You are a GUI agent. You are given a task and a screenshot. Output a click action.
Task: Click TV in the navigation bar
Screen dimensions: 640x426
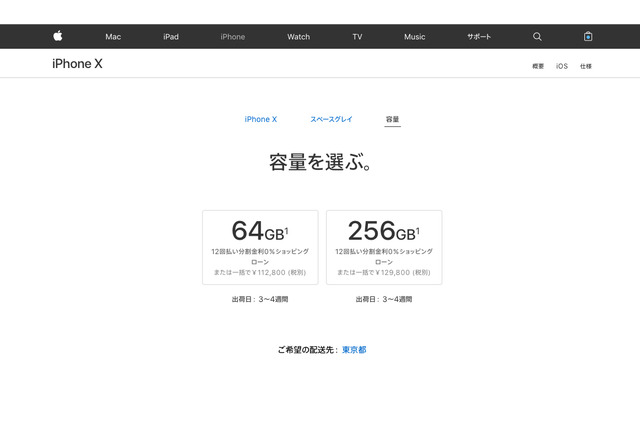point(357,37)
